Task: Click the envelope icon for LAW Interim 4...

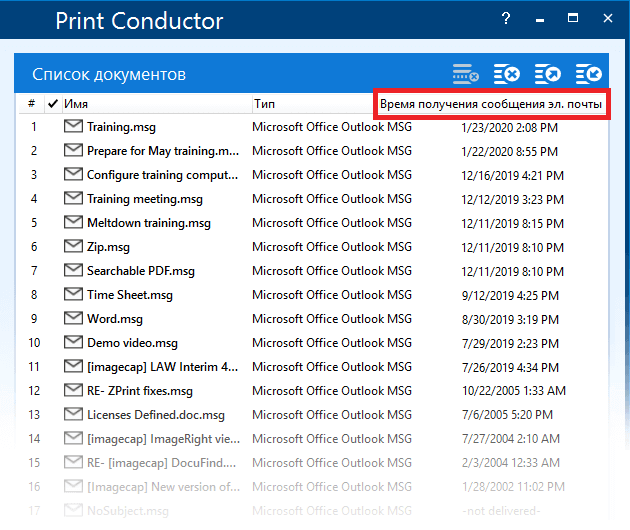Action: coord(73,366)
